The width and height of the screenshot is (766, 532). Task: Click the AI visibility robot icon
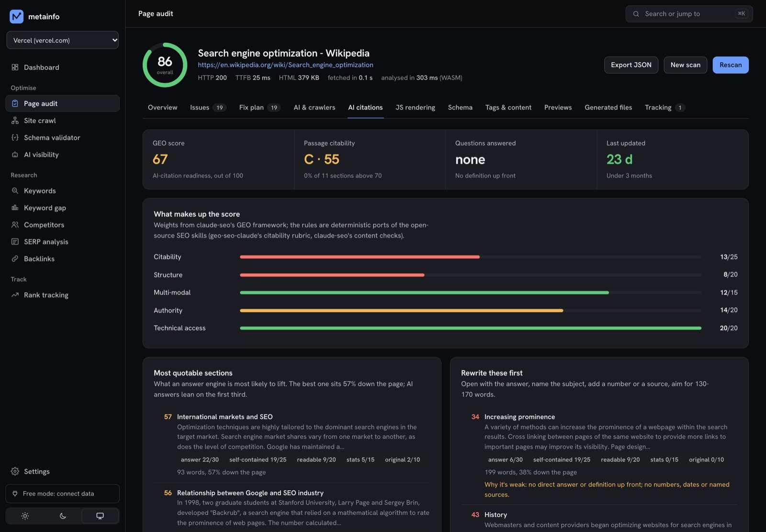15,155
